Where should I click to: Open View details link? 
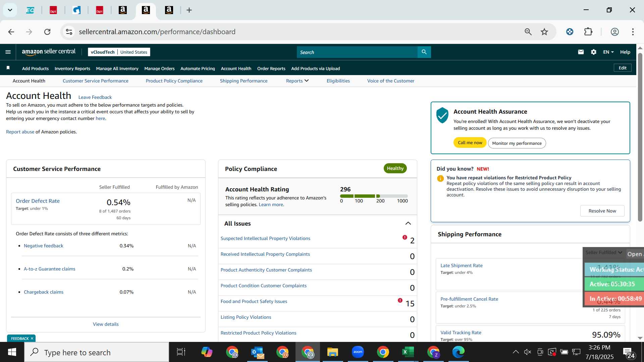click(x=106, y=324)
